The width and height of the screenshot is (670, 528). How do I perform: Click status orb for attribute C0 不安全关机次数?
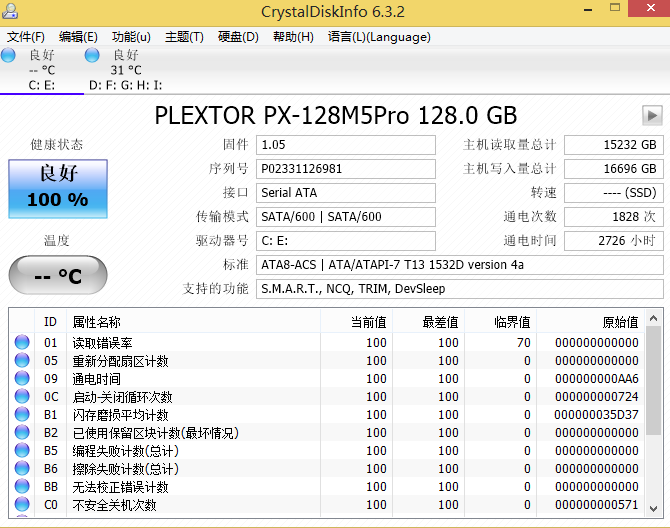click(22, 504)
